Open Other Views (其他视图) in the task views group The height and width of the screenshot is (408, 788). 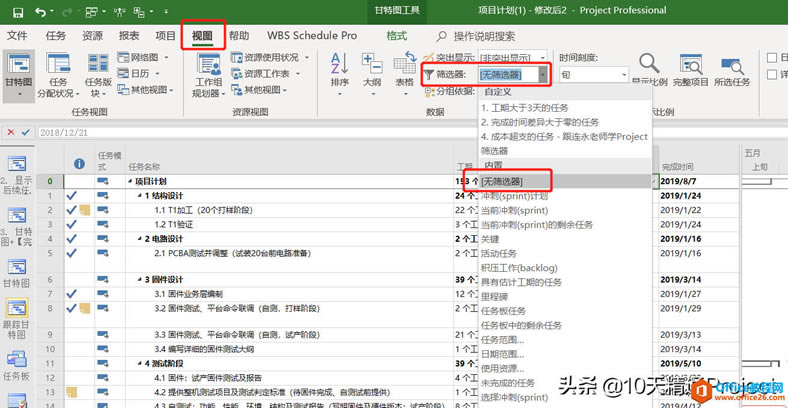click(x=145, y=90)
